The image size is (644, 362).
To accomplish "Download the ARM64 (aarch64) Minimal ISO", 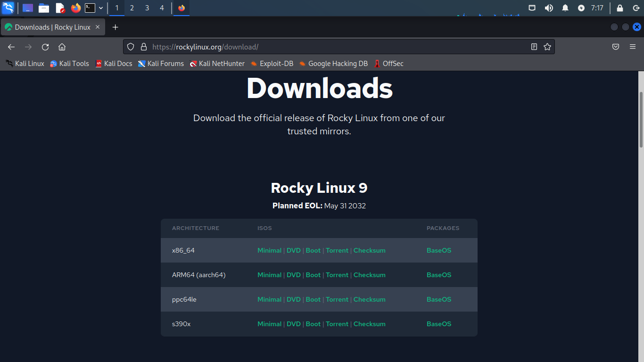I will [269, 275].
